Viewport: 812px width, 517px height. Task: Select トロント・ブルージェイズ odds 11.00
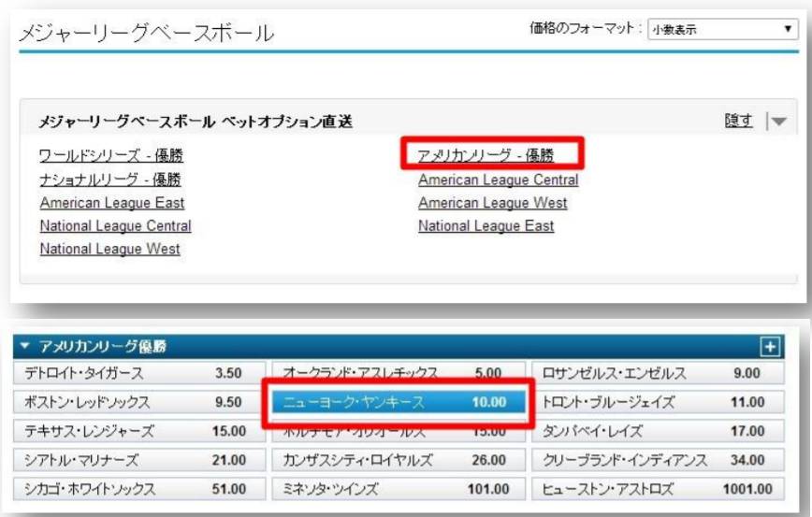click(x=658, y=402)
